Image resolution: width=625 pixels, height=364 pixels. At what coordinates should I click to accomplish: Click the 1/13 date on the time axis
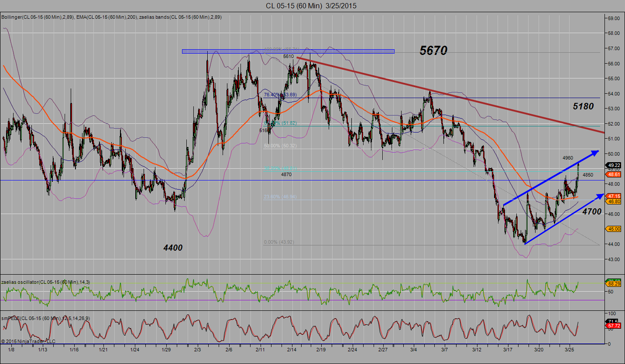[43, 350]
